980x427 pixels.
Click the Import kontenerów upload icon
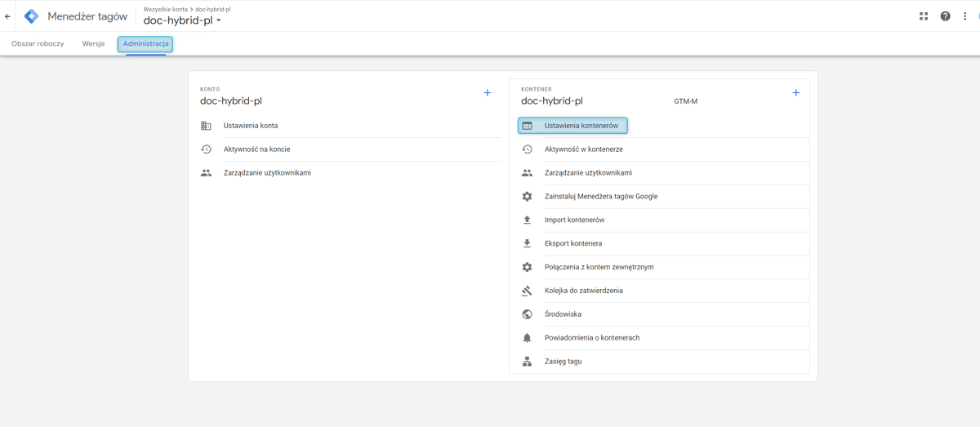click(x=528, y=220)
